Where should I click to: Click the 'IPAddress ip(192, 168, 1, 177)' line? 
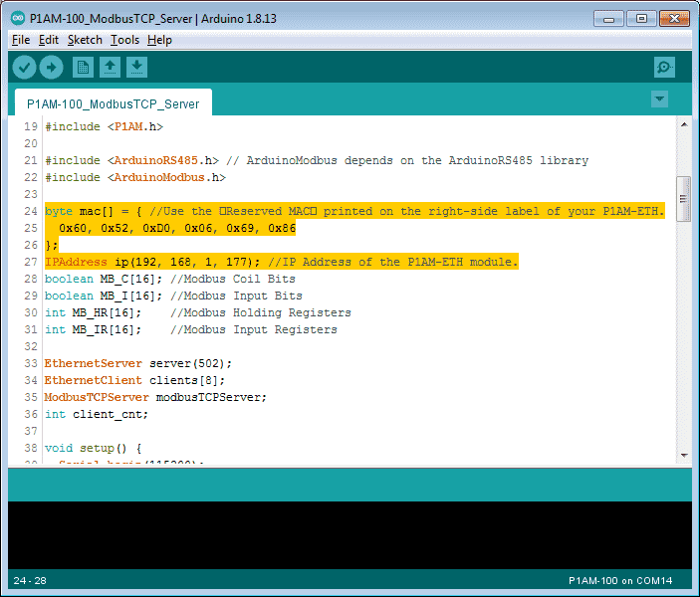pyautogui.click(x=281, y=262)
